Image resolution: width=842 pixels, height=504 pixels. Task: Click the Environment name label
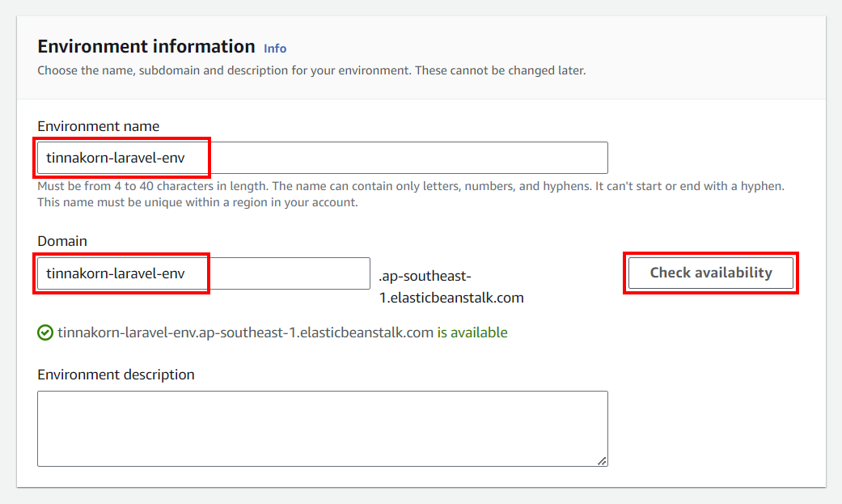98,126
